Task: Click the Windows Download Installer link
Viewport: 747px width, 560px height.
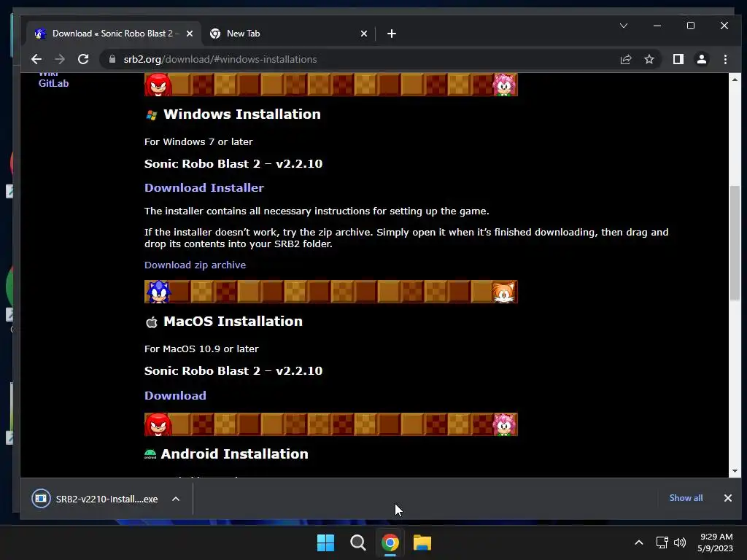Action: click(x=204, y=187)
